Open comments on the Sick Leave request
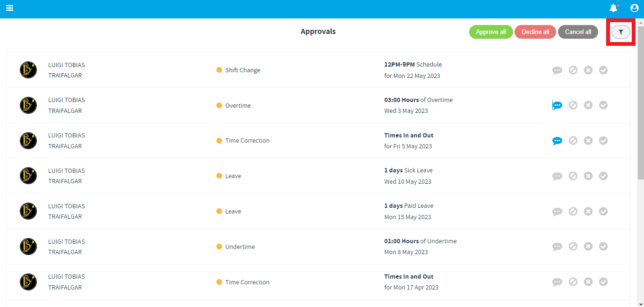 click(x=558, y=176)
